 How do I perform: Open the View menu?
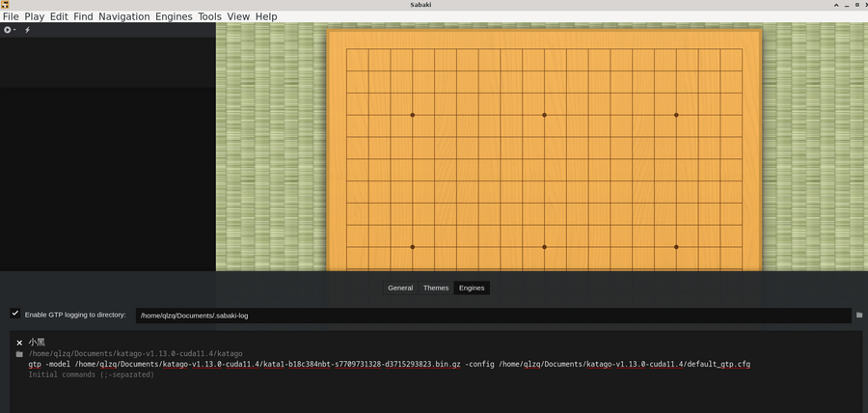pos(238,16)
